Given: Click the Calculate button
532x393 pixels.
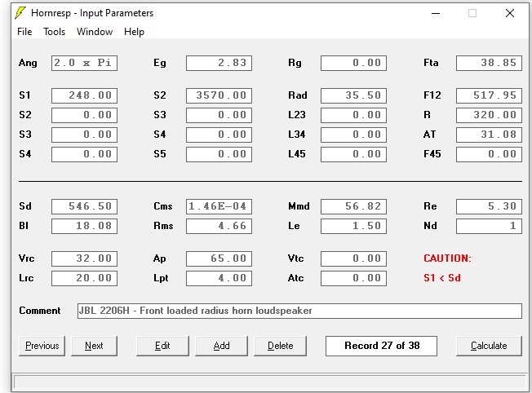Looking at the screenshot, I should point(489,346).
